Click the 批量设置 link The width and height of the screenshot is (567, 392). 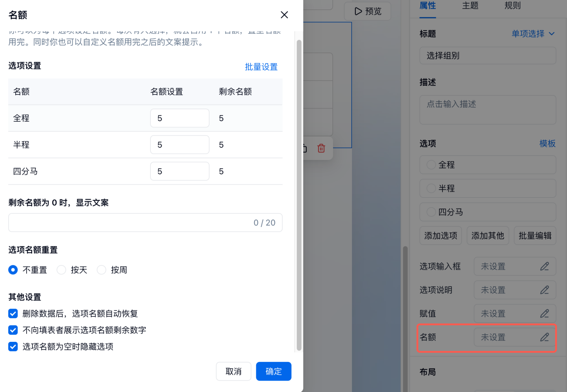point(261,67)
